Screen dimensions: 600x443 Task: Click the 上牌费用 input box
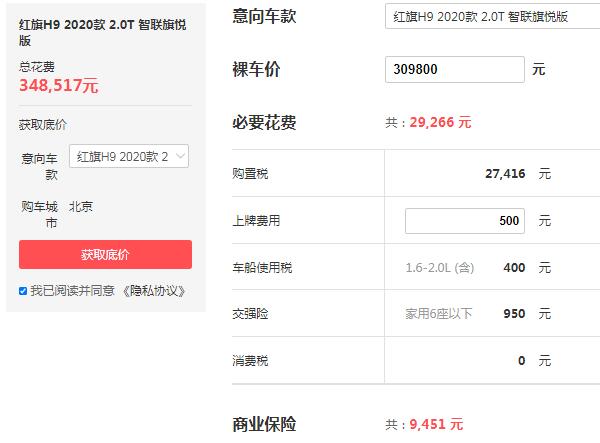pyautogui.click(x=464, y=220)
